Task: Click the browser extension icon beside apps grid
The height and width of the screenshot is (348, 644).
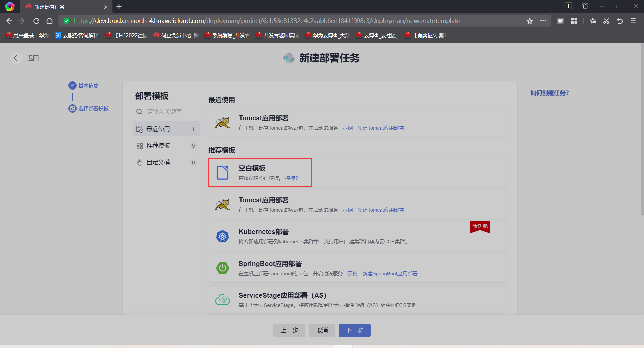Action: click(x=560, y=21)
